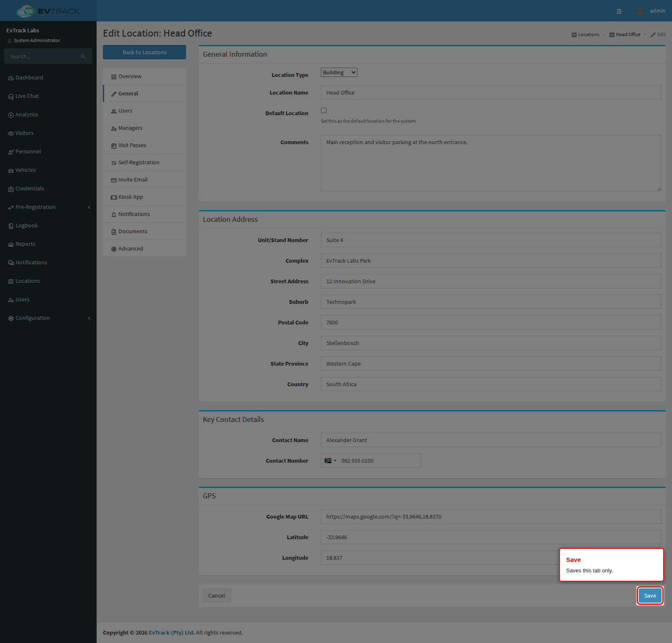672x643 pixels.
Task: Switch to the Managers tab
Action: click(x=144, y=128)
